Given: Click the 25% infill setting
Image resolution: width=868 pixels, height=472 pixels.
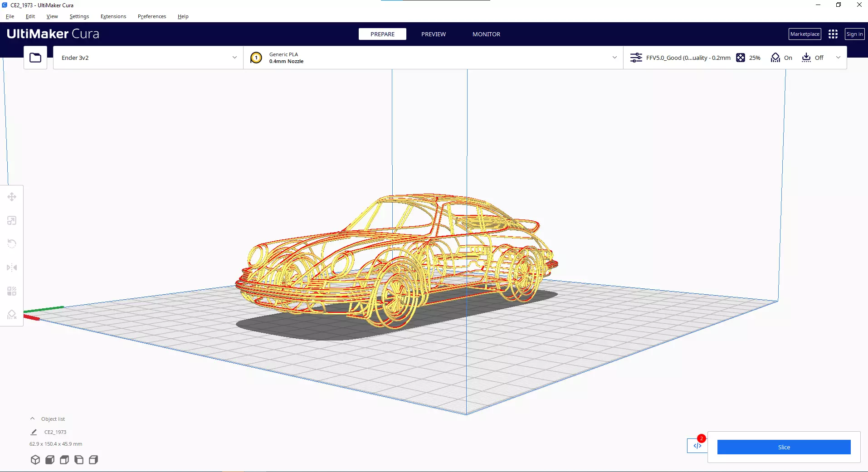Looking at the screenshot, I should [748, 58].
